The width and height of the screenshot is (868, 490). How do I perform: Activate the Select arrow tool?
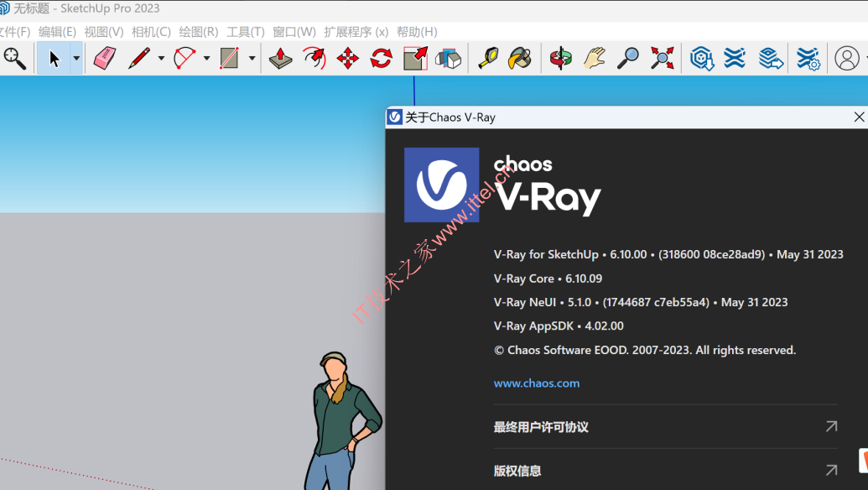tap(54, 58)
